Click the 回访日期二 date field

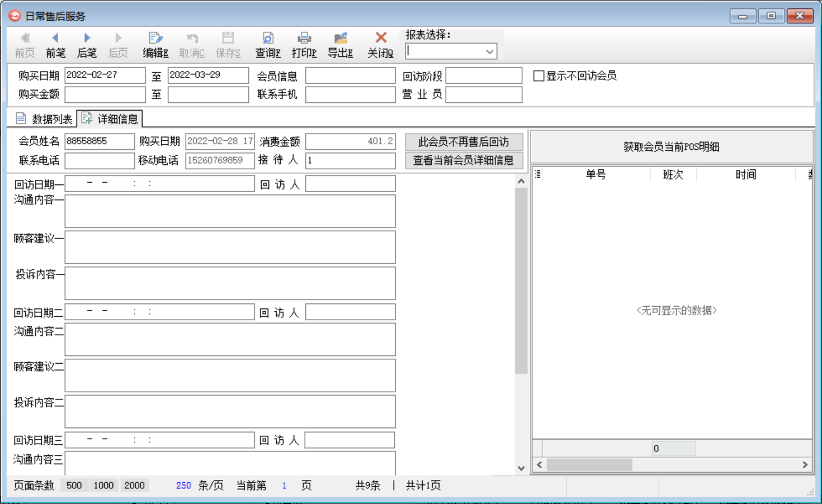159,312
